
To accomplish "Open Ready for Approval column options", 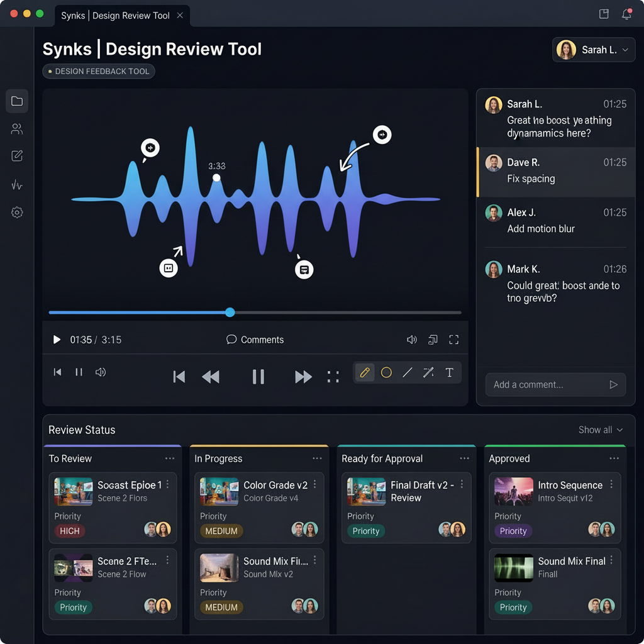I will click(x=464, y=458).
